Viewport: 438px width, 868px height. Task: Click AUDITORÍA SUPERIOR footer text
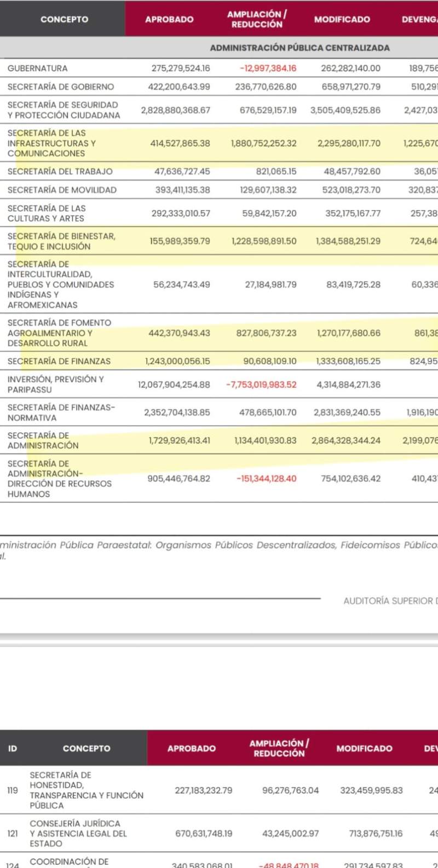point(390,601)
